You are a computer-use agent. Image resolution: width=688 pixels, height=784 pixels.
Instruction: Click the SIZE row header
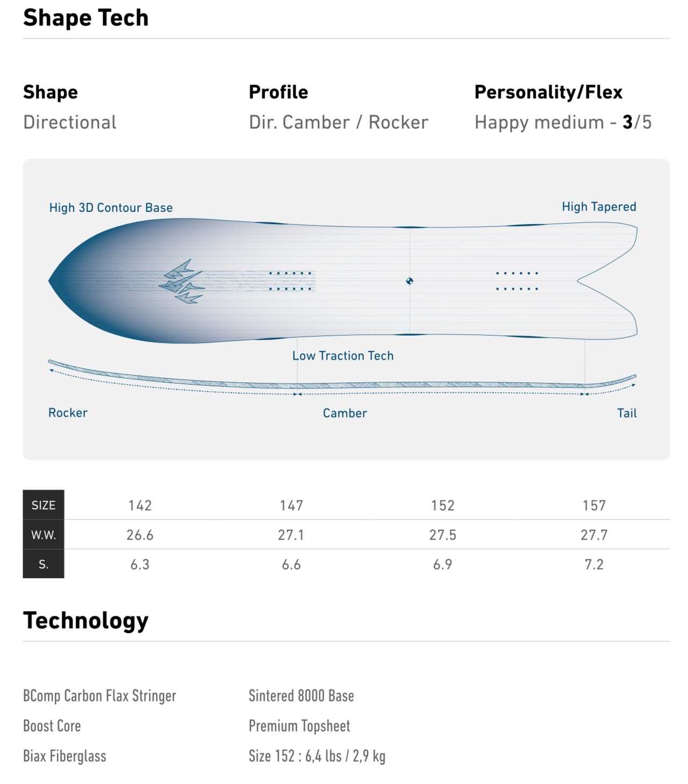[x=44, y=505]
